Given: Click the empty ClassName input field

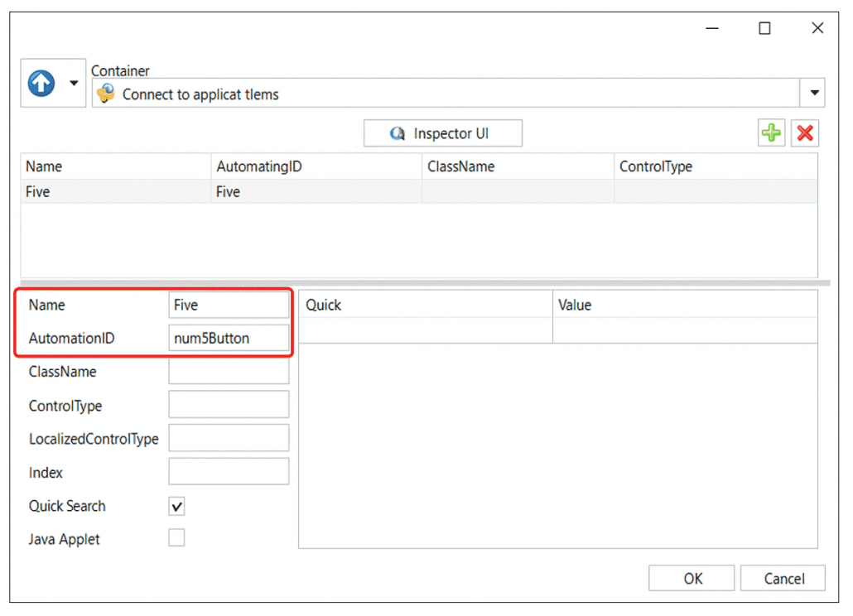Looking at the screenshot, I should 229,372.
